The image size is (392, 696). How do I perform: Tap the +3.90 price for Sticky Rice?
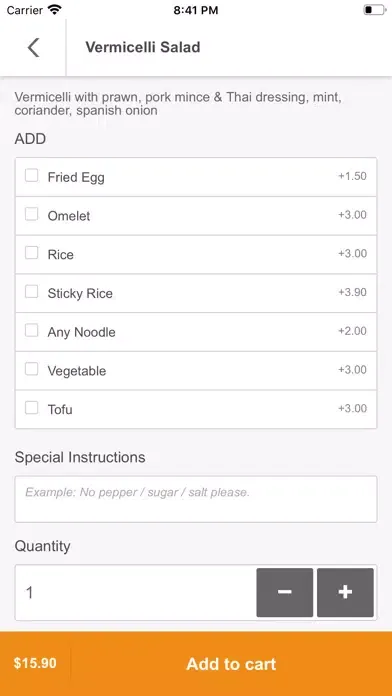pyautogui.click(x=352, y=292)
